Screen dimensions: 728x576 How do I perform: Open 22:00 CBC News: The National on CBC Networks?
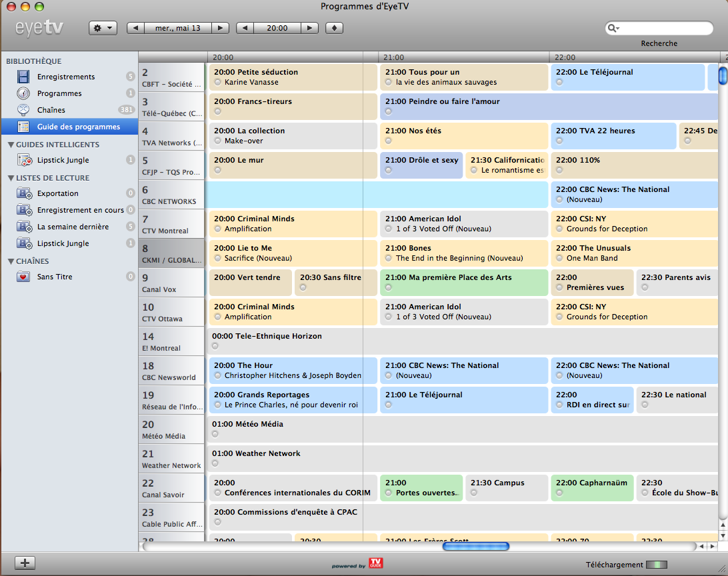(634, 195)
